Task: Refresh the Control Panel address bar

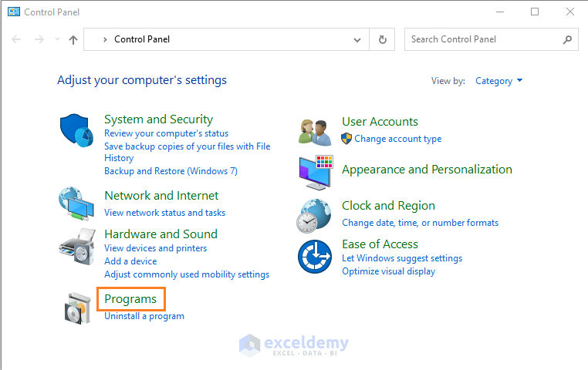Action: [382, 39]
